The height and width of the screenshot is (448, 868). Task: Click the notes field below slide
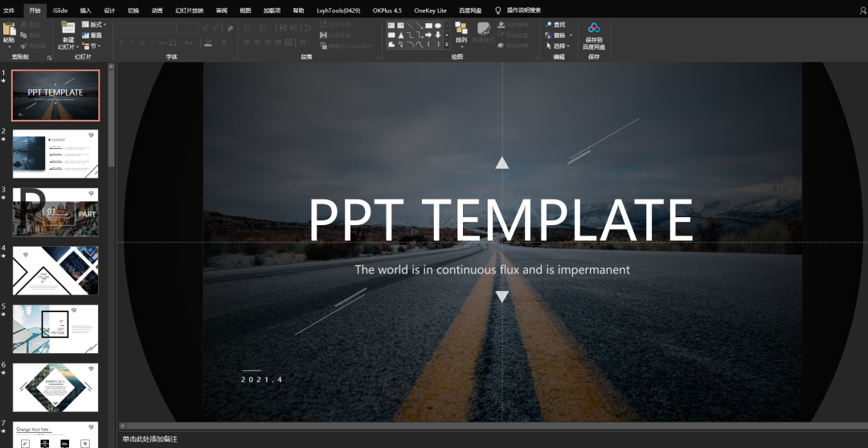pos(493,439)
